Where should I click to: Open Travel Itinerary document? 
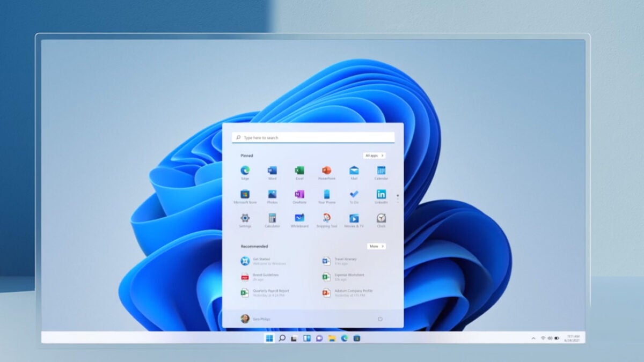coord(340,261)
